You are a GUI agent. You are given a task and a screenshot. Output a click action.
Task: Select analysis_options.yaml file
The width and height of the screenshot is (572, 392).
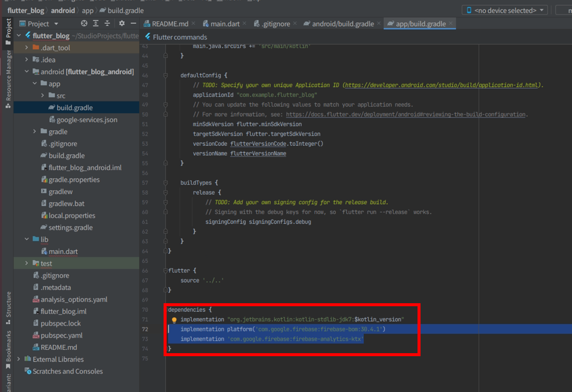pos(70,299)
